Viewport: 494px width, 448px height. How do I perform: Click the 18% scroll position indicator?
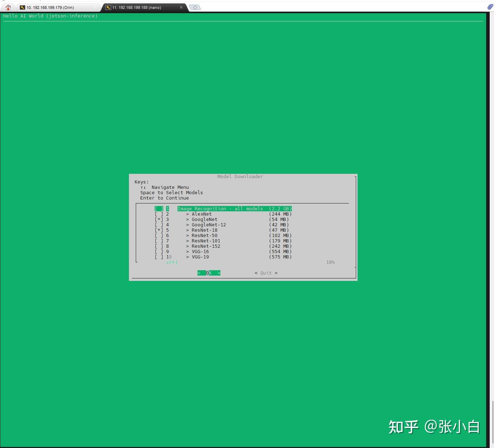pos(330,262)
